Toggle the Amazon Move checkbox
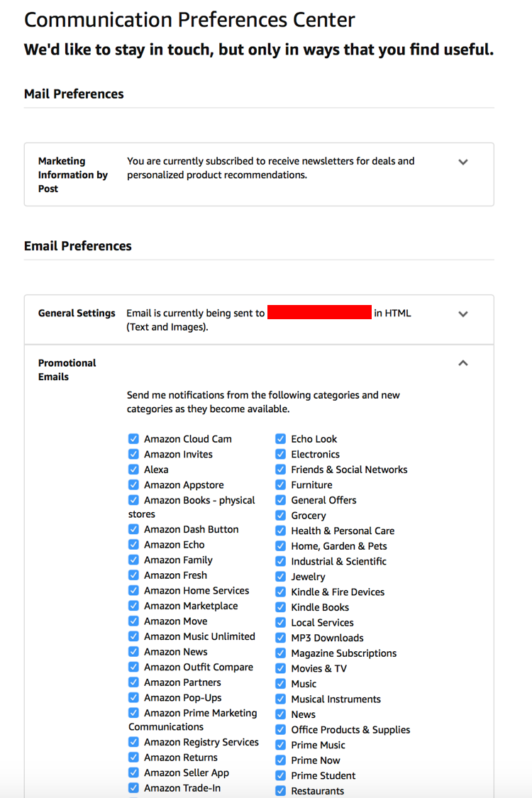This screenshot has width=532, height=798. (x=133, y=621)
